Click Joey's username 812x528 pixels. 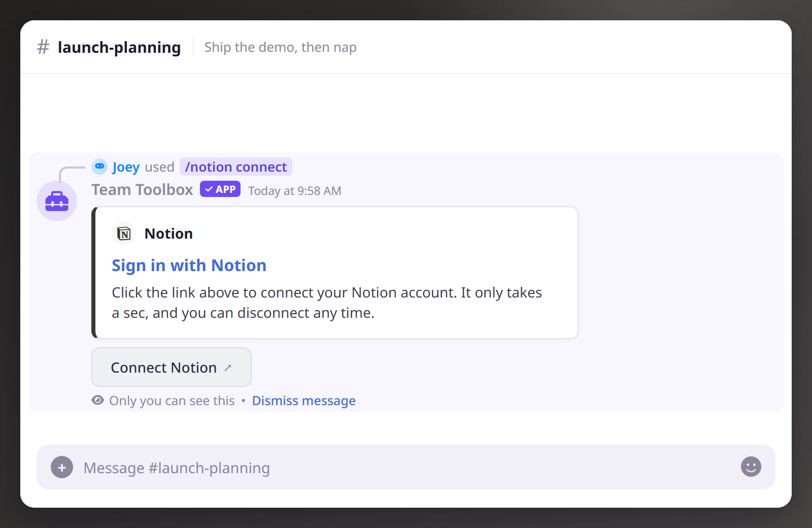tap(126, 167)
